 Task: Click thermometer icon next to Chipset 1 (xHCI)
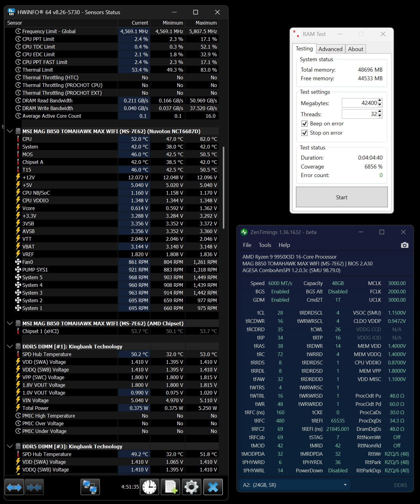[18, 331]
